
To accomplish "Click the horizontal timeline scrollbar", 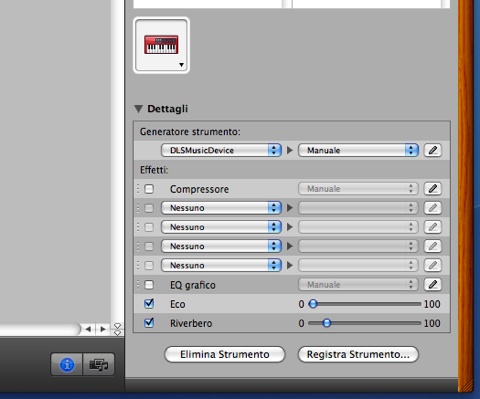I will [x=40, y=329].
